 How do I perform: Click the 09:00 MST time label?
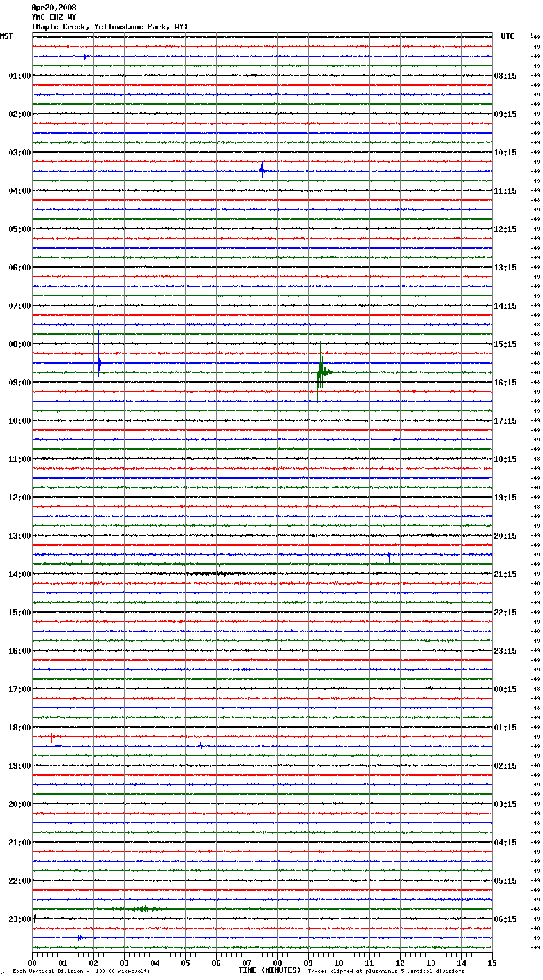point(20,383)
